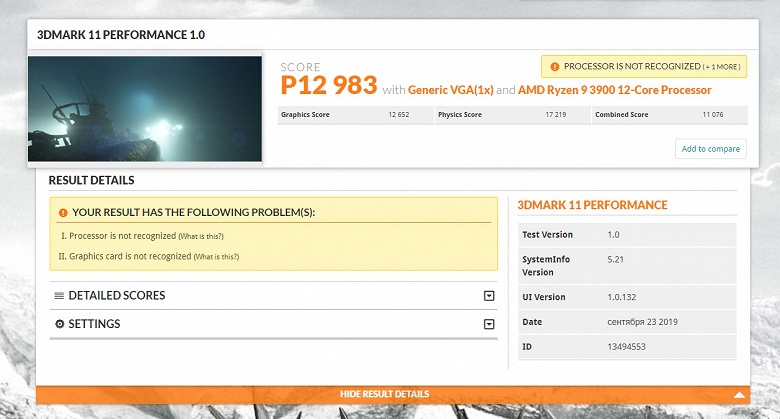Click the '+ 1 more' text in alert
This screenshot has height=419, width=780.
point(721,67)
